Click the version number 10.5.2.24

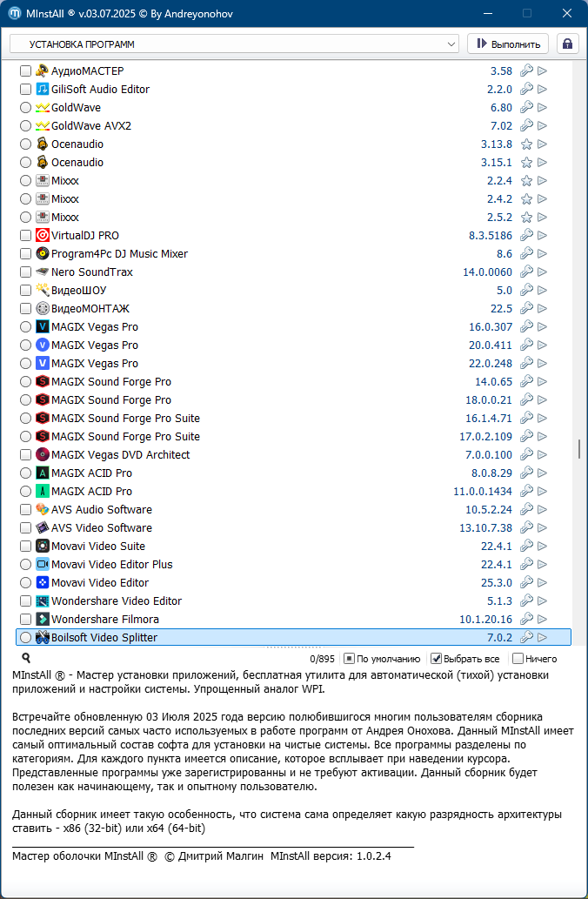pos(489,510)
